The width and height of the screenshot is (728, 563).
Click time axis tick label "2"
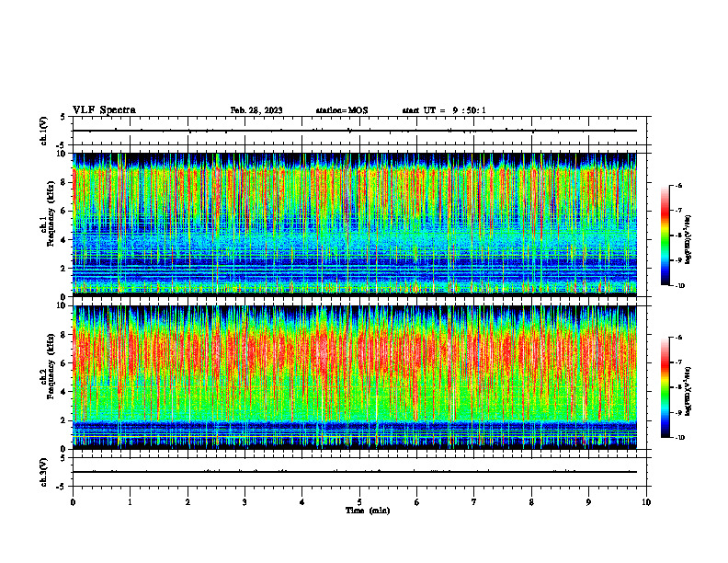tap(188, 502)
